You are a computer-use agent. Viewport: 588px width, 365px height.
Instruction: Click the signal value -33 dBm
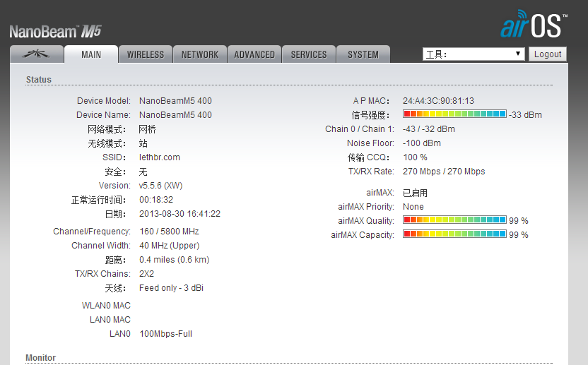point(525,115)
